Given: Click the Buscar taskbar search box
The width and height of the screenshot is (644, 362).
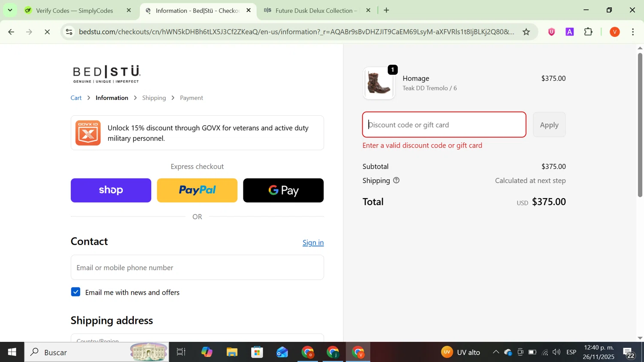Looking at the screenshot, I should tap(97, 352).
